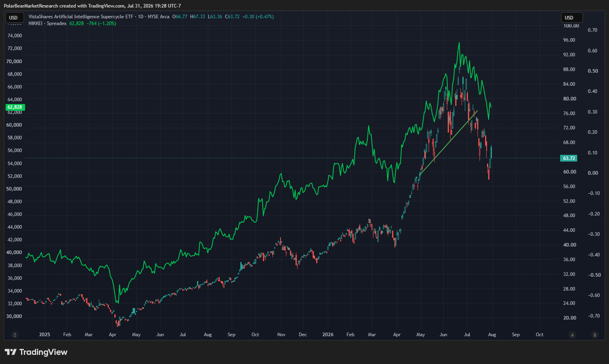Screen dimensions: 609x364
Task: Click the 72.00 level on right scale
Action: coord(569,128)
